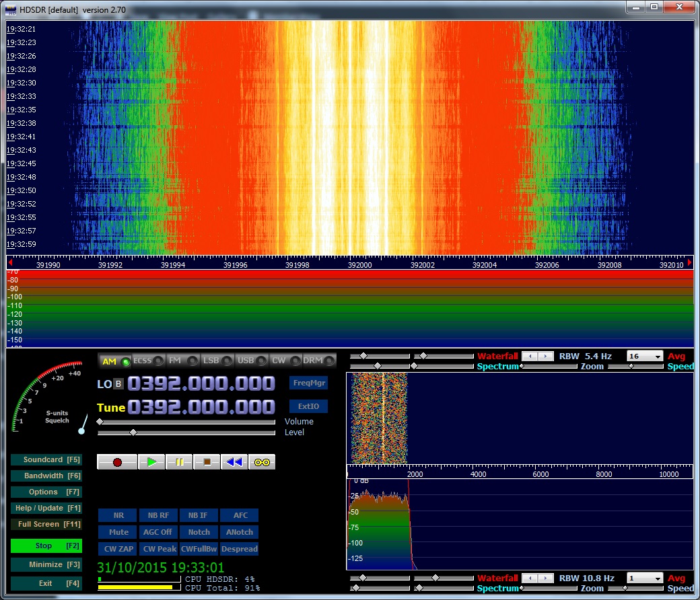
Task: Click the green play button
Action: pos(151,462)
